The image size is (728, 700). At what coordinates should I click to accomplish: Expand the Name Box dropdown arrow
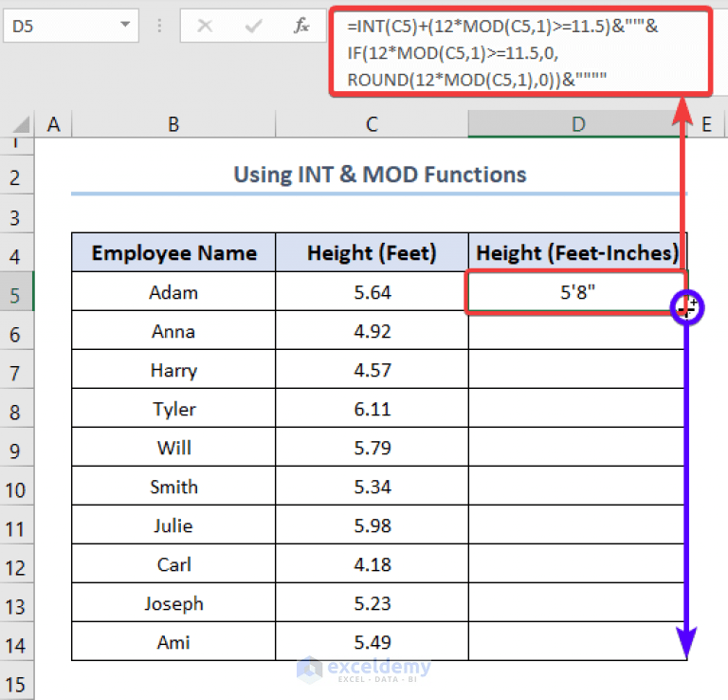coord(125,24)
